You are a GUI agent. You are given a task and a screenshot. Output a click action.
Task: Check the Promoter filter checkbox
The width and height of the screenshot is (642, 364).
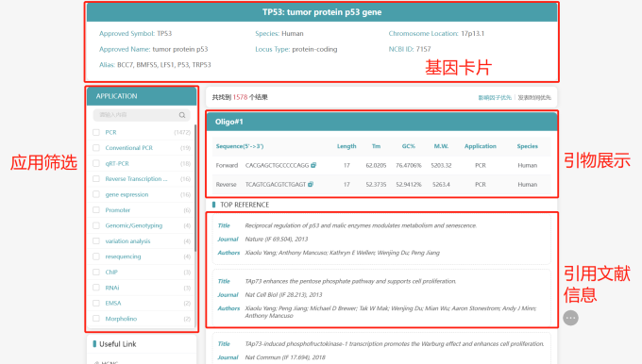click(x=96, y=209)
